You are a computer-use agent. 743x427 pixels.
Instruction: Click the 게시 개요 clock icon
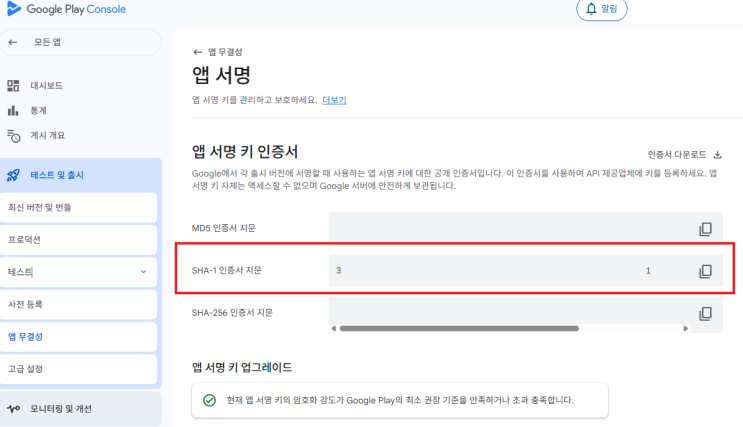pyautogui.click(x=14, y=136)
